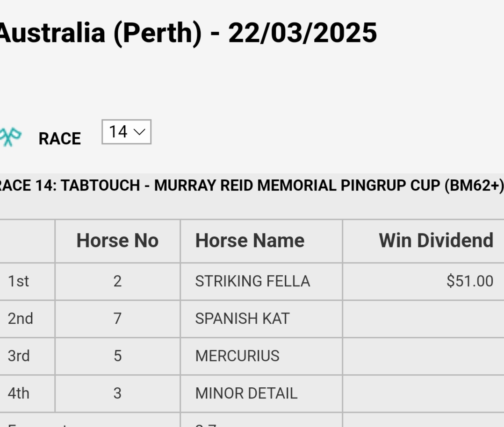Screen dimensions: 504x427
Task: Click horse number 7 in second row
Action: pos(118,319)
